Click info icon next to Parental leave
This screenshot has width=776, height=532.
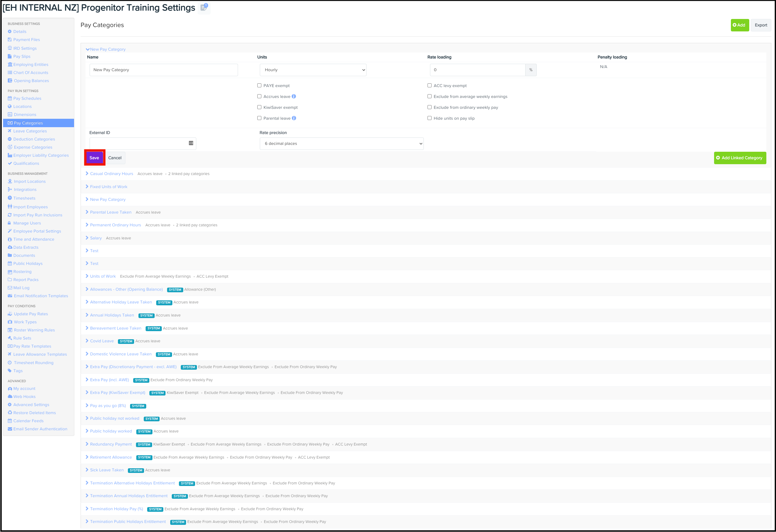(x=294, y=118)
